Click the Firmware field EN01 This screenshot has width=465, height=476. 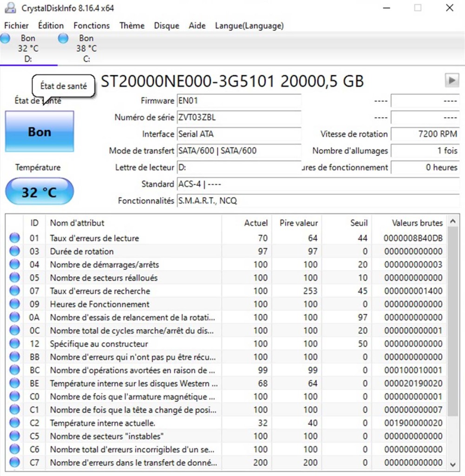(239, 100)
